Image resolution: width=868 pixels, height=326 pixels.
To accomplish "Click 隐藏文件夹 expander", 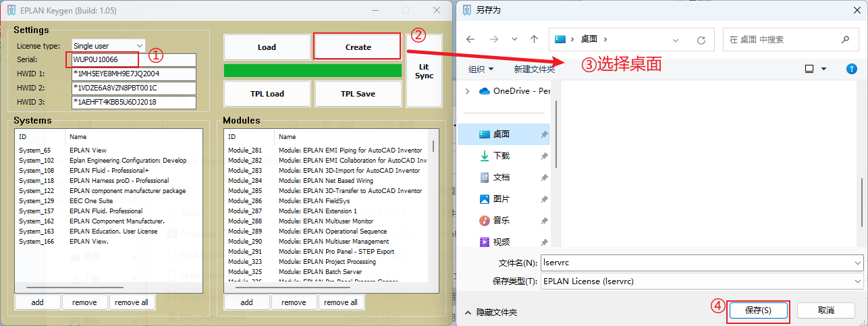I will [x=490, y=313].
